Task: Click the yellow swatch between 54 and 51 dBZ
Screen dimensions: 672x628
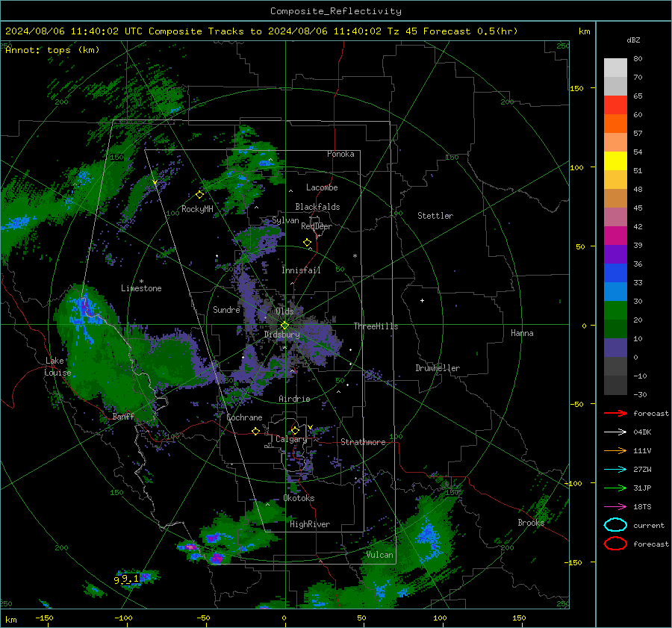Action: pyautogui.click(x=615, y=161)
